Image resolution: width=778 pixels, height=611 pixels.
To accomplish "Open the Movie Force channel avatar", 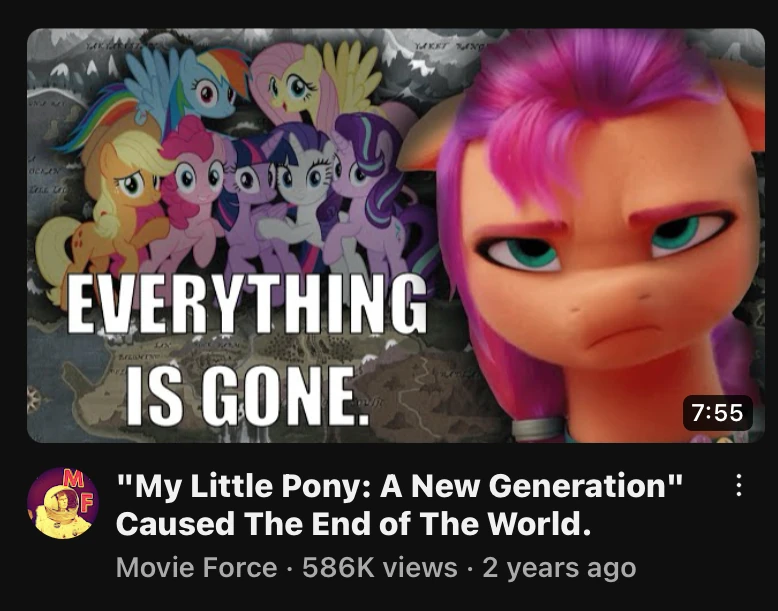I will click(63, 503).
